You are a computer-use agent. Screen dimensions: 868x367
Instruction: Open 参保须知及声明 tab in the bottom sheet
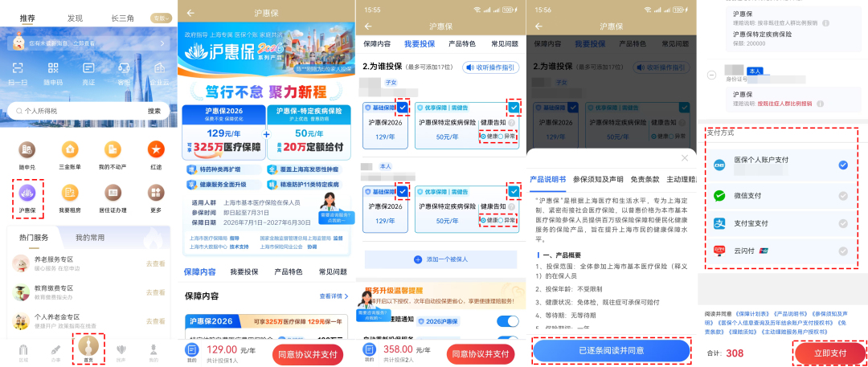coord(598,179)
